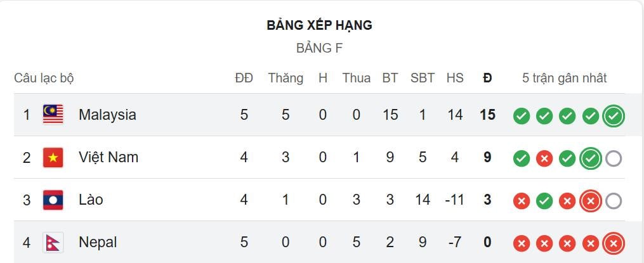Click Lào's empty upcoming match circle

click(x=614, y=201)
